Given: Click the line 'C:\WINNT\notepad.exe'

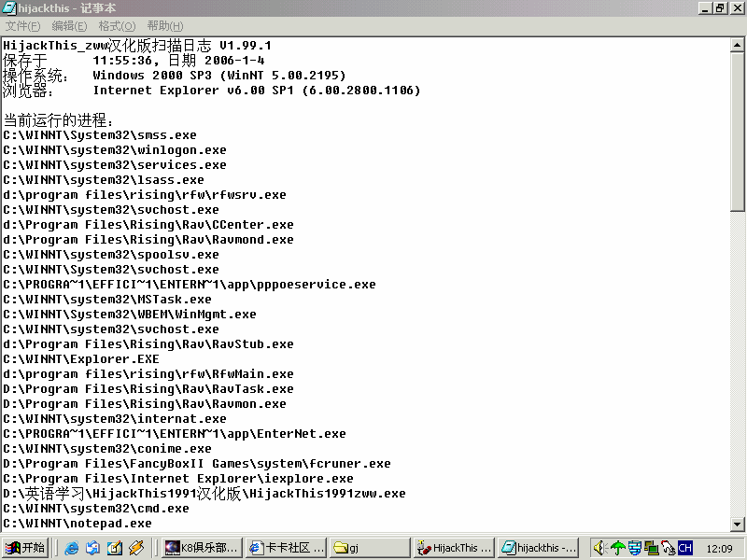Looking at the screenshot, I should [78, 524].
